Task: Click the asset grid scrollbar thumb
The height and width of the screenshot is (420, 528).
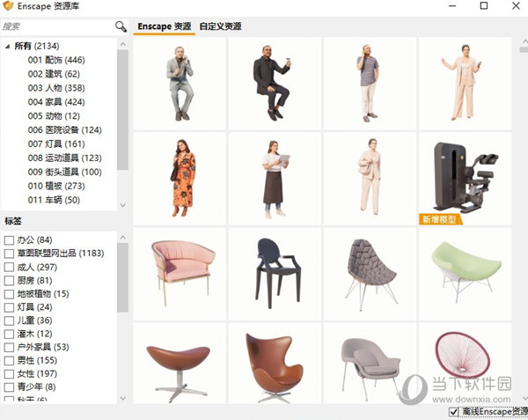Action: 524,49
